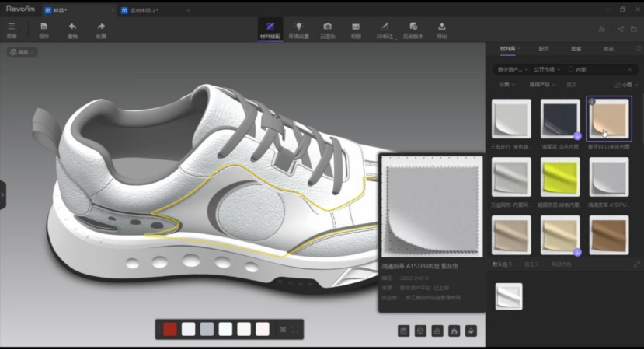
Task: Pick the red swatch in bottom color bar
Action: click(x=170, y=330)
